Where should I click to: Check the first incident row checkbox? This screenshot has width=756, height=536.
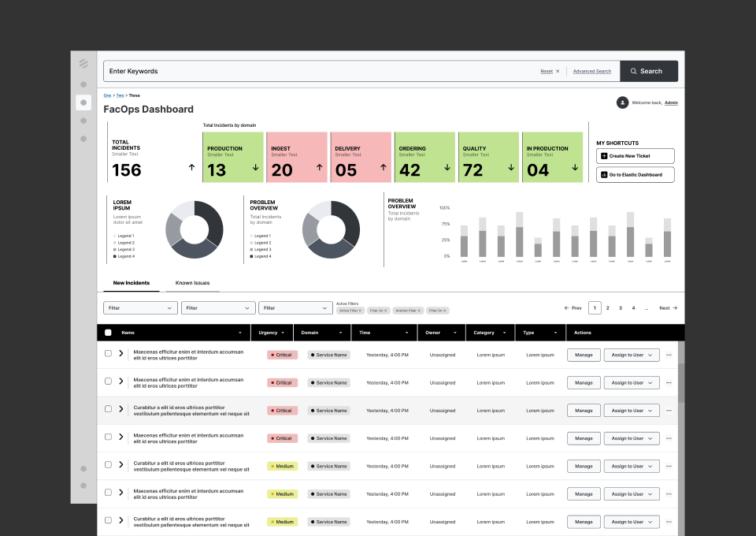pos(108,353)
